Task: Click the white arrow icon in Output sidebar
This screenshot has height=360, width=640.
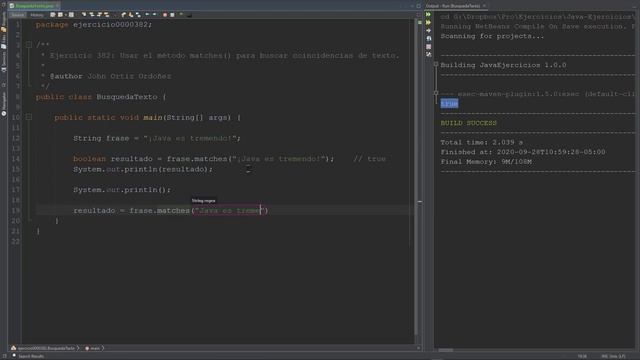Action: coord(429,31)
